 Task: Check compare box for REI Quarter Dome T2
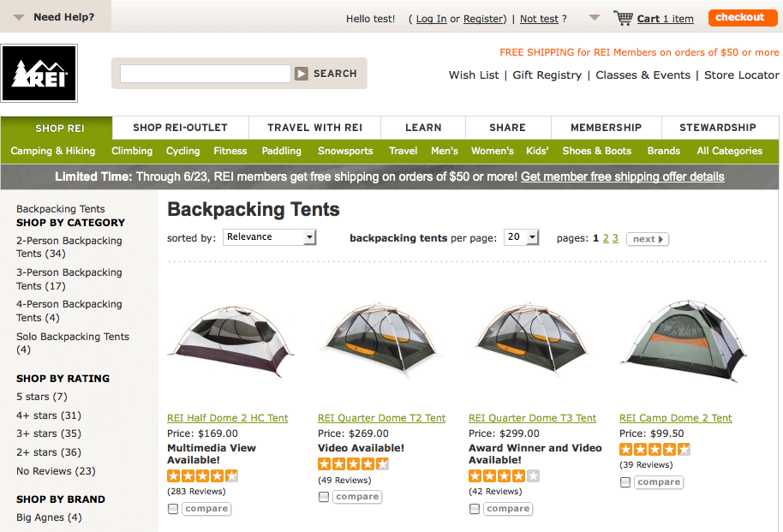tap(324, 497)
